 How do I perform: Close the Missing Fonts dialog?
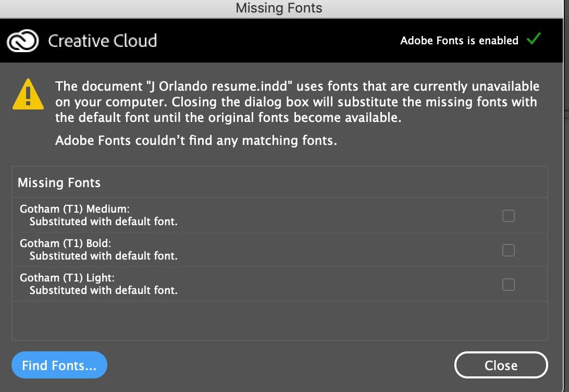(501, 365)
